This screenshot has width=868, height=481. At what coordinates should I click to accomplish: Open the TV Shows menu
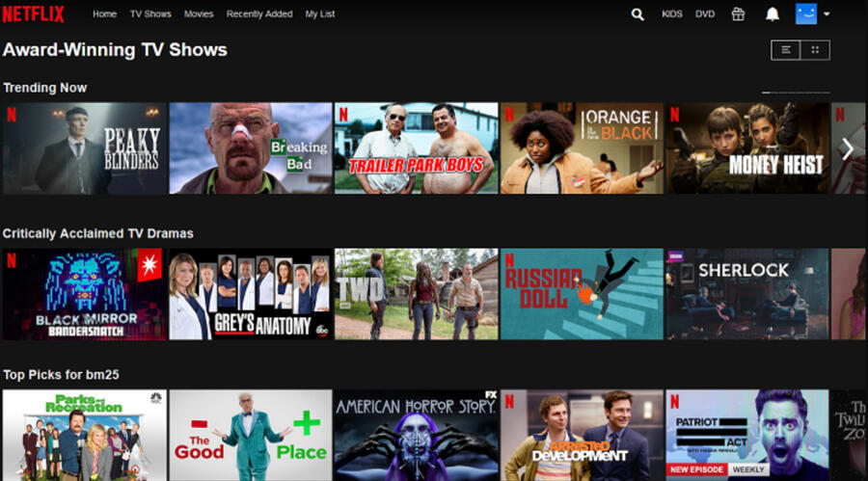pyautogui.click(x=149, y=14)
